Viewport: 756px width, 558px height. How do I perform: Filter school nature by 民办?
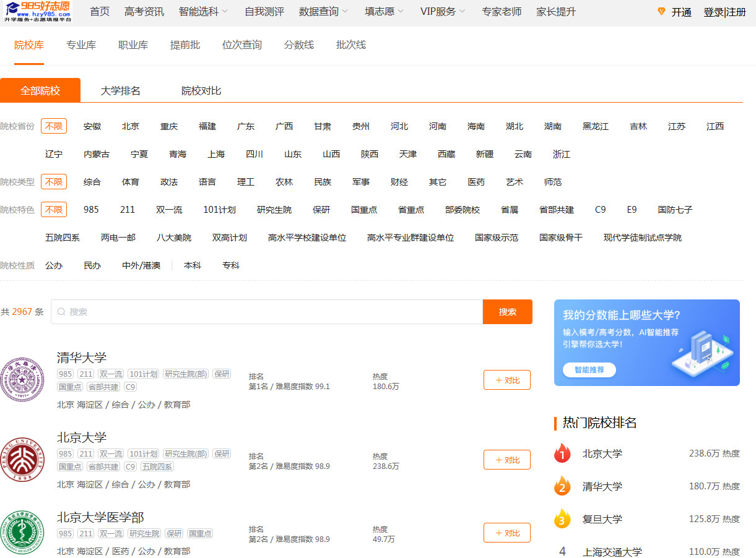pos(92,265)
